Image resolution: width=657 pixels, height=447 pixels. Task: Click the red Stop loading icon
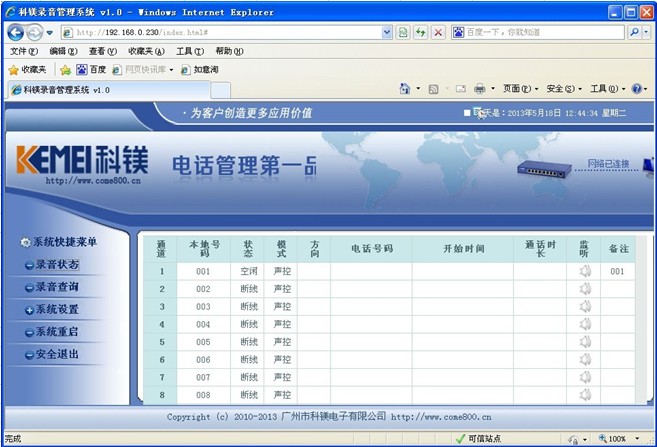[x=438, y=32]
